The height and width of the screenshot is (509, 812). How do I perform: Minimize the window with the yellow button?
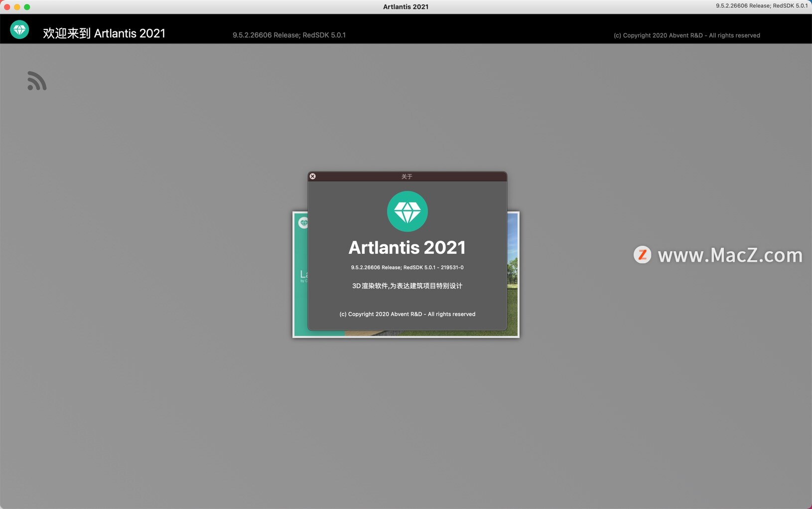(17, 7)
